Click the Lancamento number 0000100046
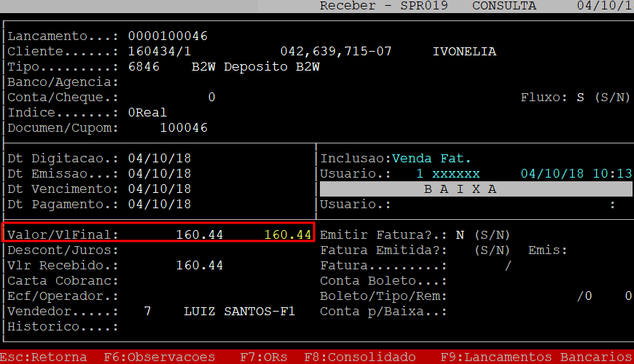Screen dimensions: 634x364 [x=168, y=36]
